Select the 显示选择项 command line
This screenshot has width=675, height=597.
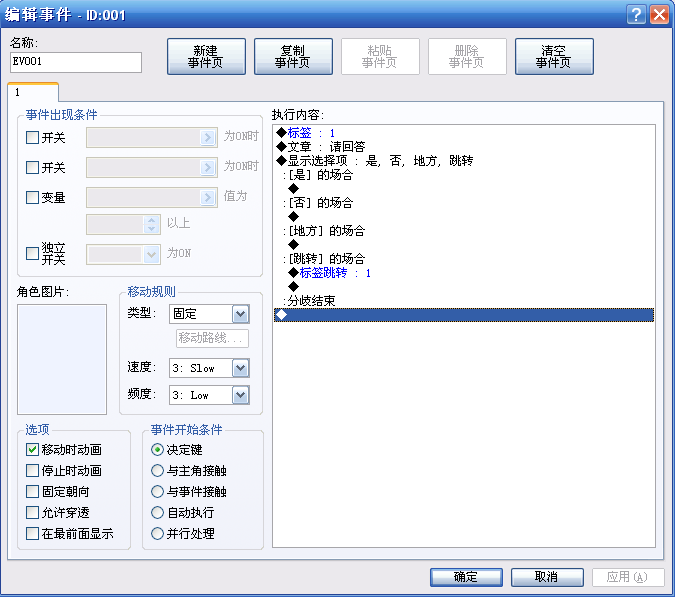tap(464, 161)
